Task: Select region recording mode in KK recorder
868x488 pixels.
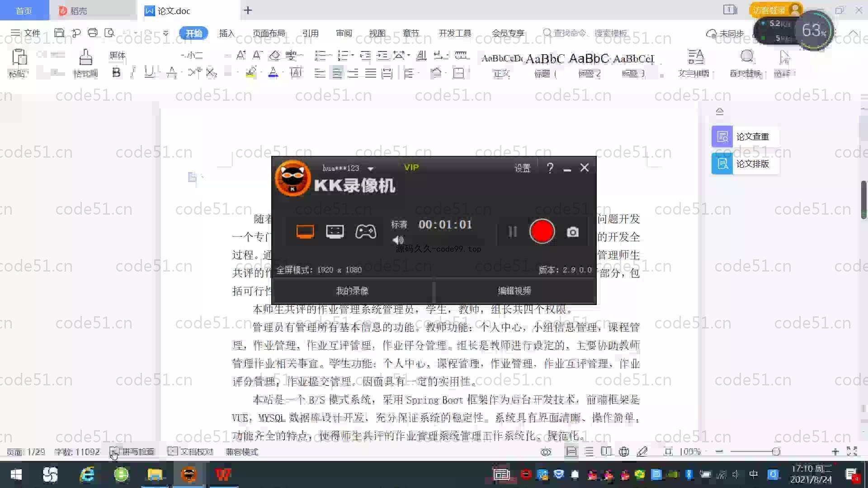Action: click(x=335, y=232)
